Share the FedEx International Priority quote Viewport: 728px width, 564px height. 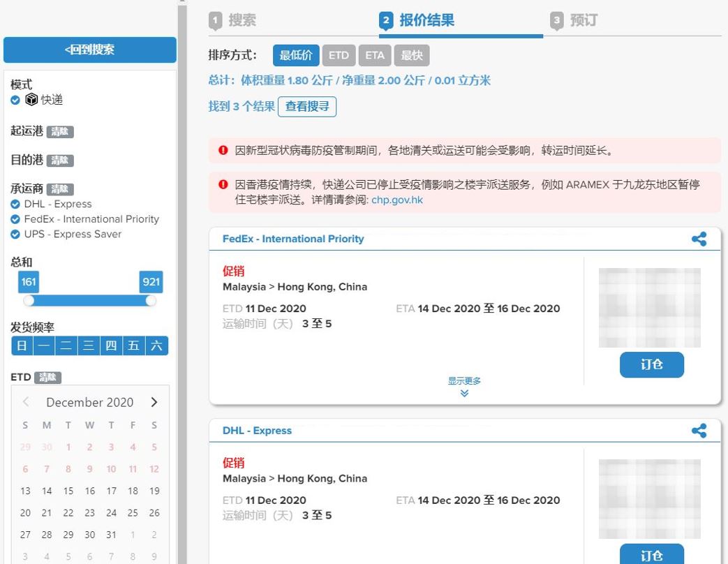(x=699, y=239)
